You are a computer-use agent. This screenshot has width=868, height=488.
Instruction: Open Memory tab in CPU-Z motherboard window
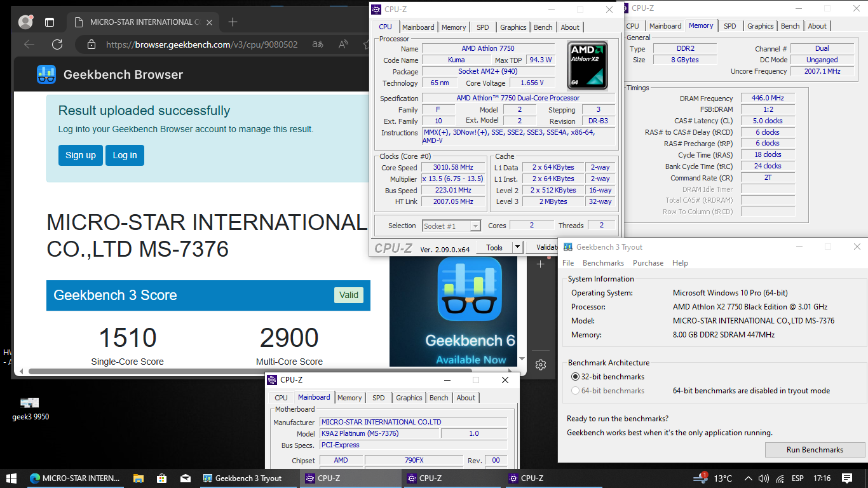[x=349, y=398]
